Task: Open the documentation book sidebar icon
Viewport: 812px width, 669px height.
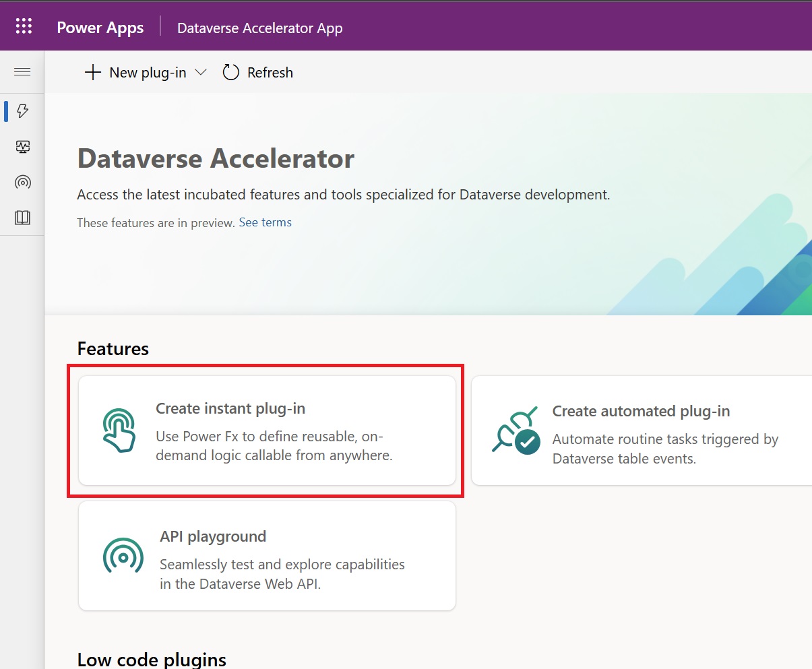Action: click(22, 217)
